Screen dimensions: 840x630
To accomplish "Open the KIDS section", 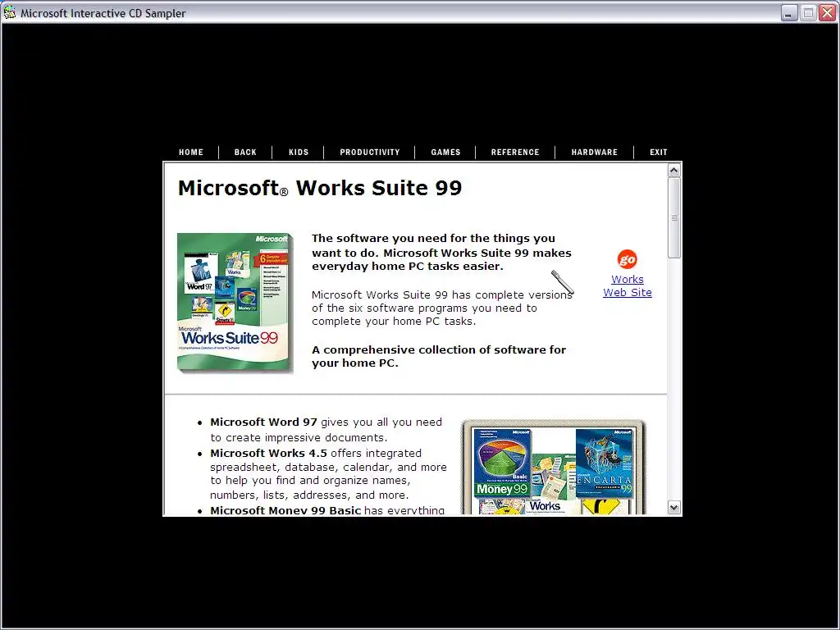I will [x=299, y=152].
